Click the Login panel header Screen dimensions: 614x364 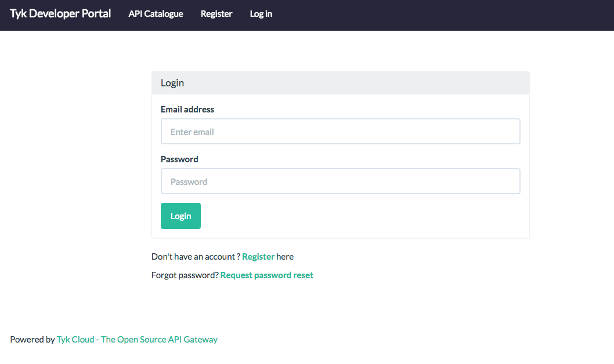pos(172,83)
